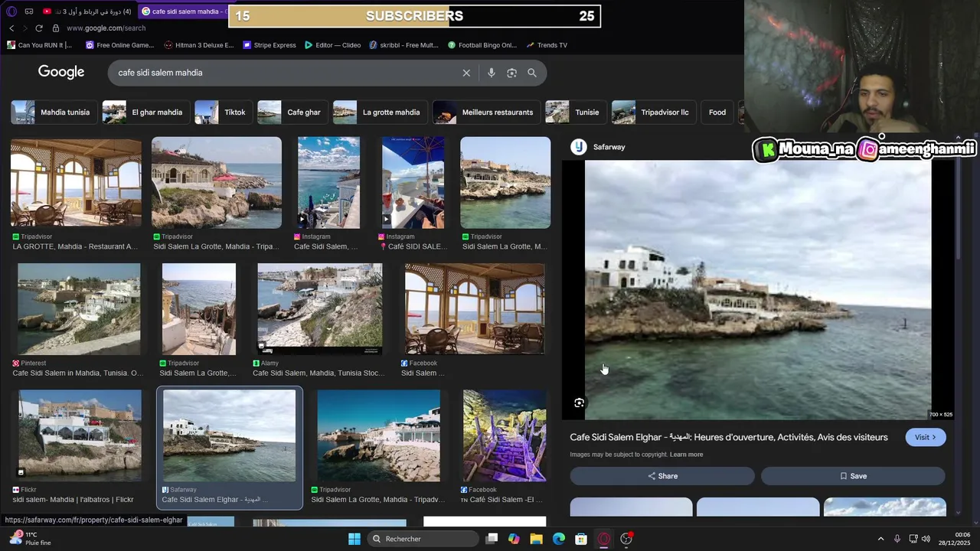Open the Opera GX menu icon
The image size is (980, 551).
point(11,11)
